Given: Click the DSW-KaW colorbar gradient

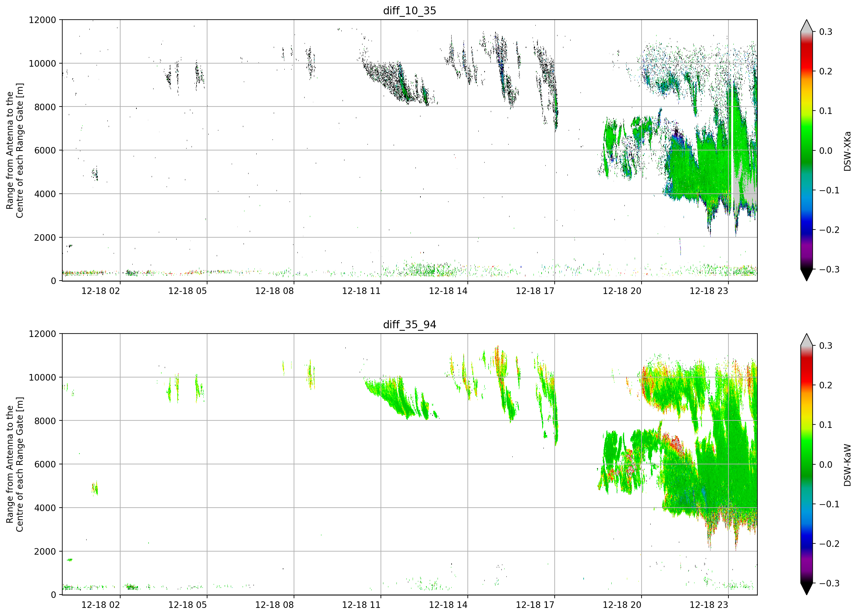Looking at the screenshot, I should coord(807,464).
